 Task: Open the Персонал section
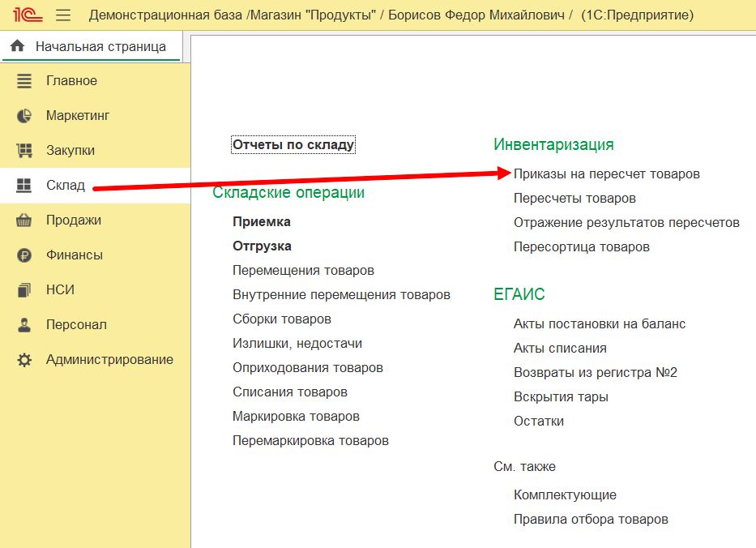point(96,324)
